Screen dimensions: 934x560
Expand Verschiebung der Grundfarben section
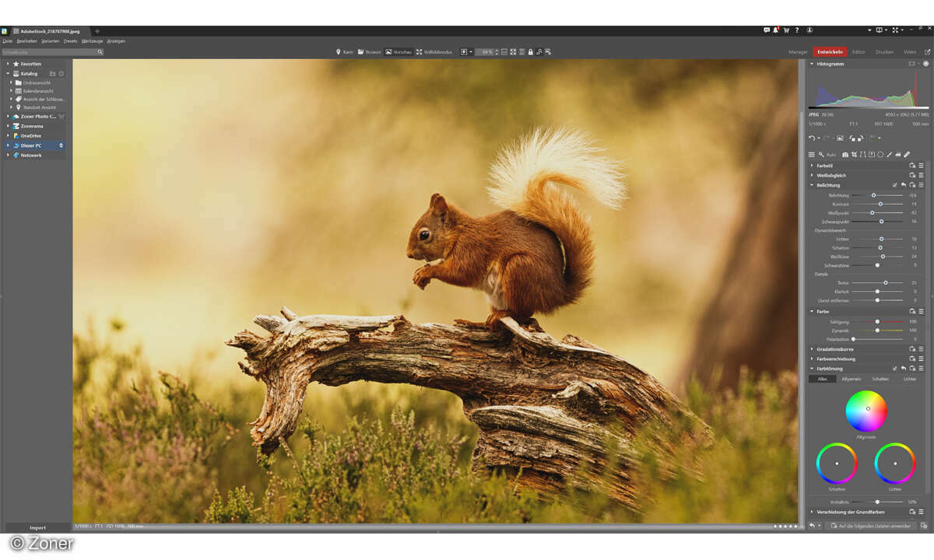[x=812, y=512]
